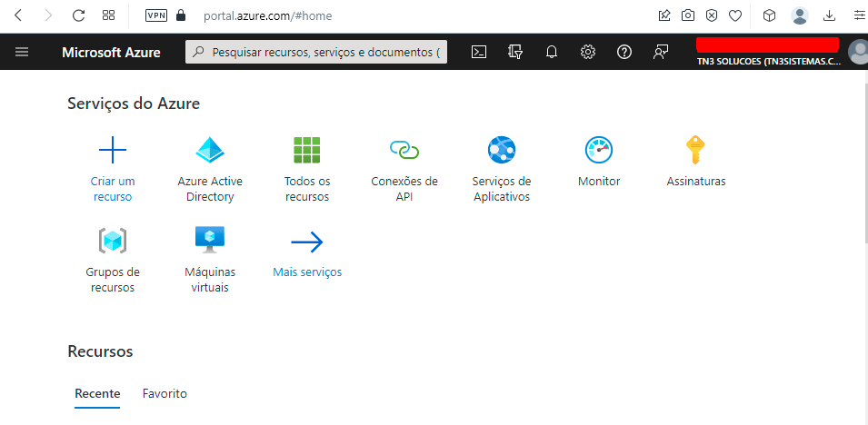Launch Cloud Shell from the top bar

point(479,52)
